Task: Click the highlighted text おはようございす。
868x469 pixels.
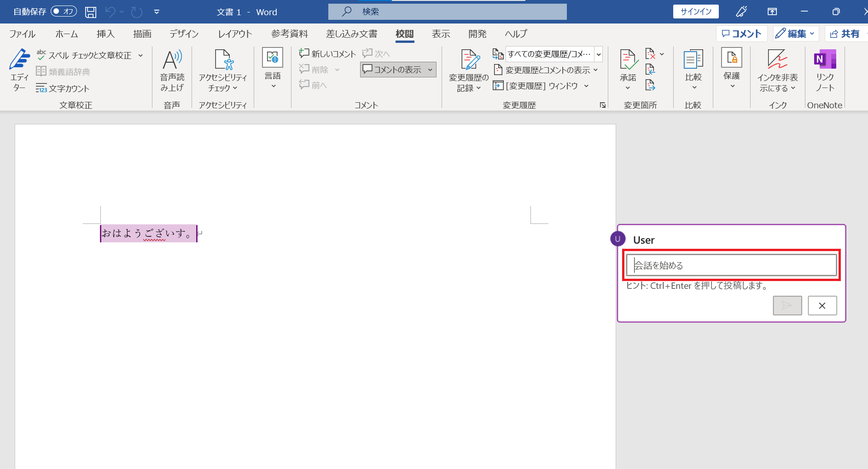Action: [x=148, y=233]
